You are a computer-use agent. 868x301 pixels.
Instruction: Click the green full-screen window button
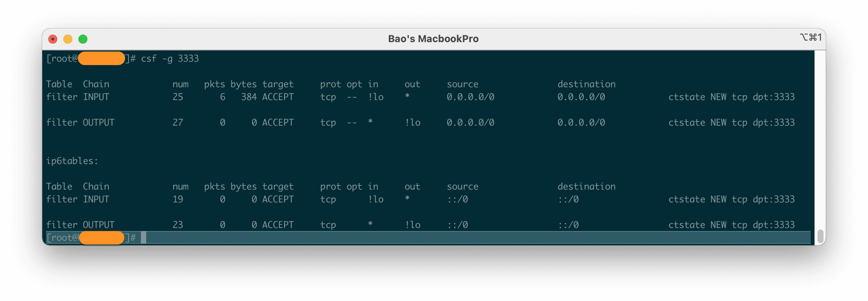(83, 39)
